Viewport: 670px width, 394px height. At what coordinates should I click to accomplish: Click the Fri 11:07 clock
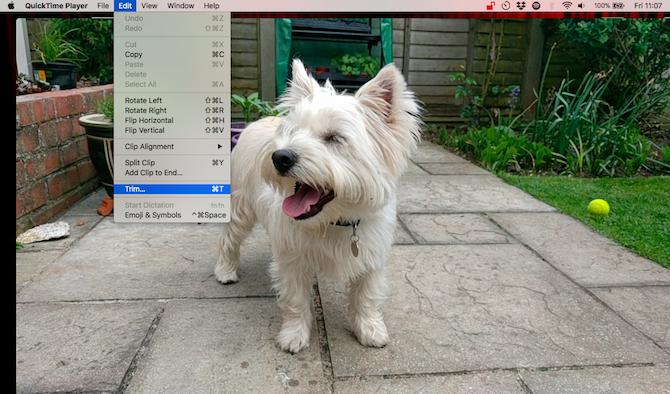pos(648,6)
